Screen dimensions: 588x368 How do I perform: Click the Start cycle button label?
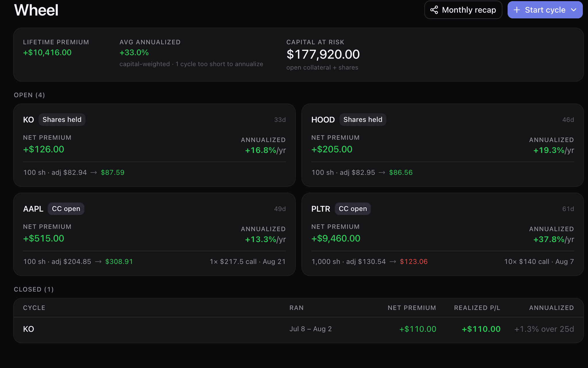pos(545,10)
